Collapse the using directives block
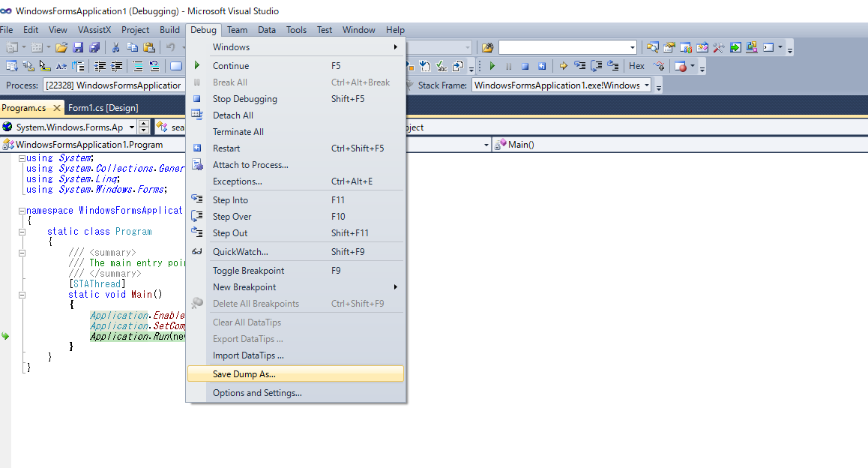Image resolution: width=868 pixels, height=468 pixels. [22, 158]
